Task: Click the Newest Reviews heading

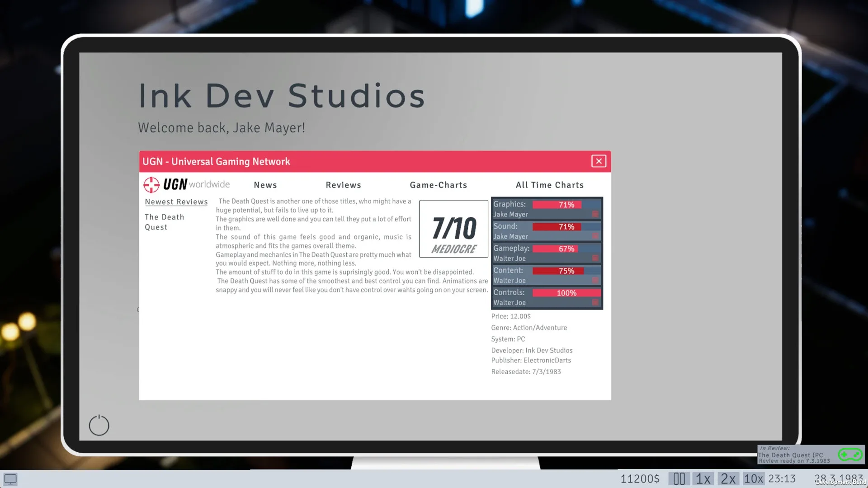Action: click(176, 202)
